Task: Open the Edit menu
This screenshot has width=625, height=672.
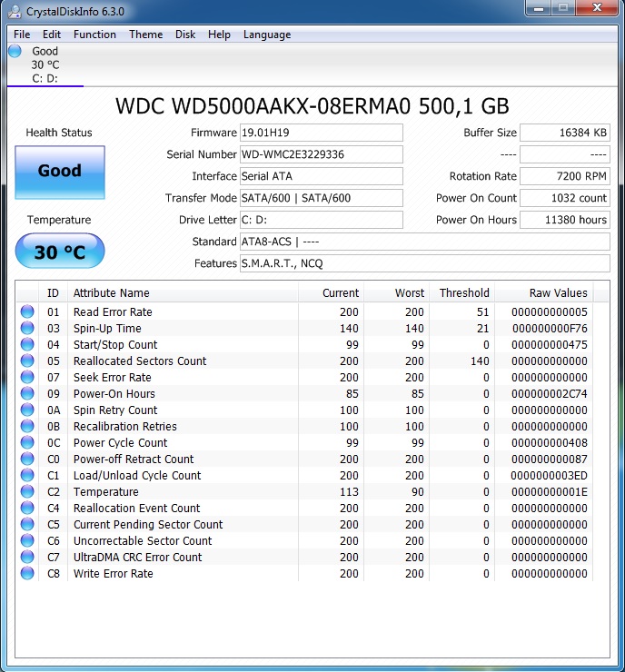Action: [x=52, y=35]
